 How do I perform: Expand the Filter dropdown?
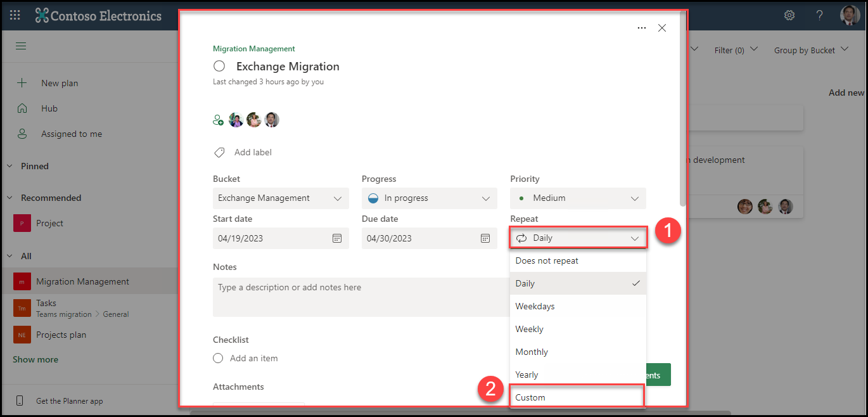736,49
